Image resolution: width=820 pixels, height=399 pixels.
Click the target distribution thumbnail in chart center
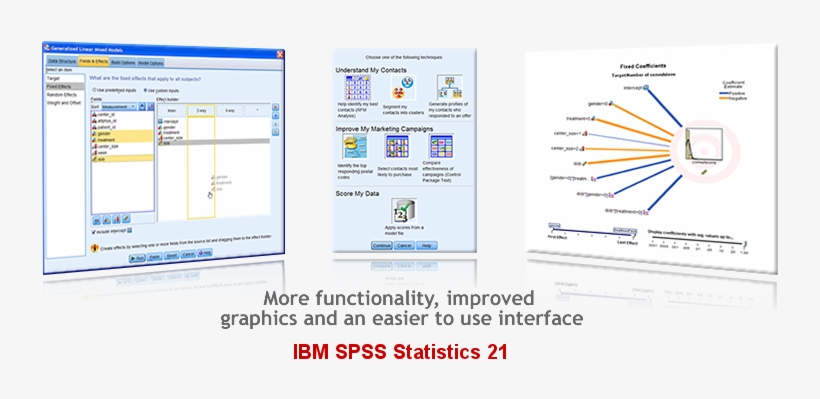coord(704,144)
